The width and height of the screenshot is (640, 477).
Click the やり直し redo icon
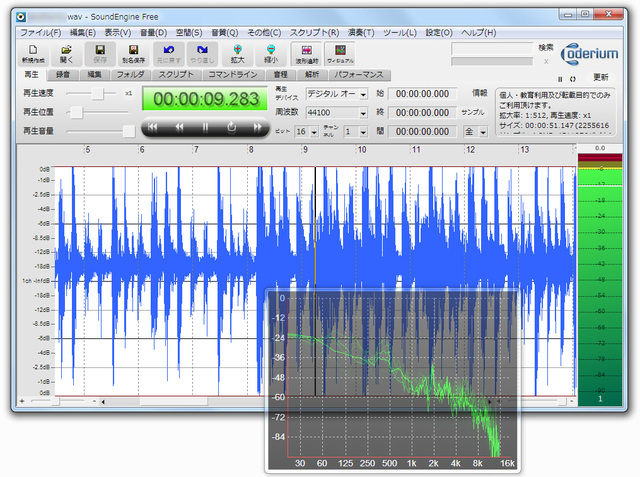(x=202, y=53)
